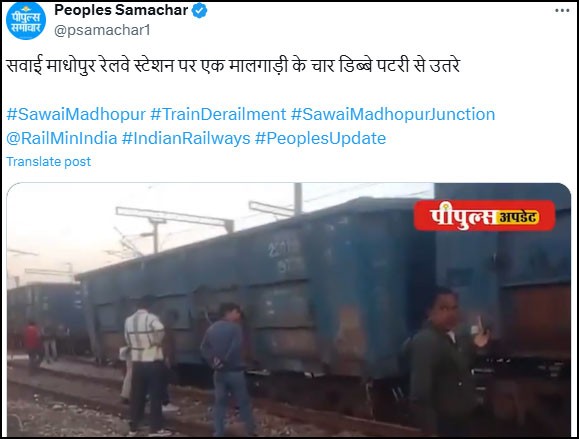Open the #SawaiMadhopur hashtag
The width and height of the screenshot is (579, 439).
(x=76, y=114)
